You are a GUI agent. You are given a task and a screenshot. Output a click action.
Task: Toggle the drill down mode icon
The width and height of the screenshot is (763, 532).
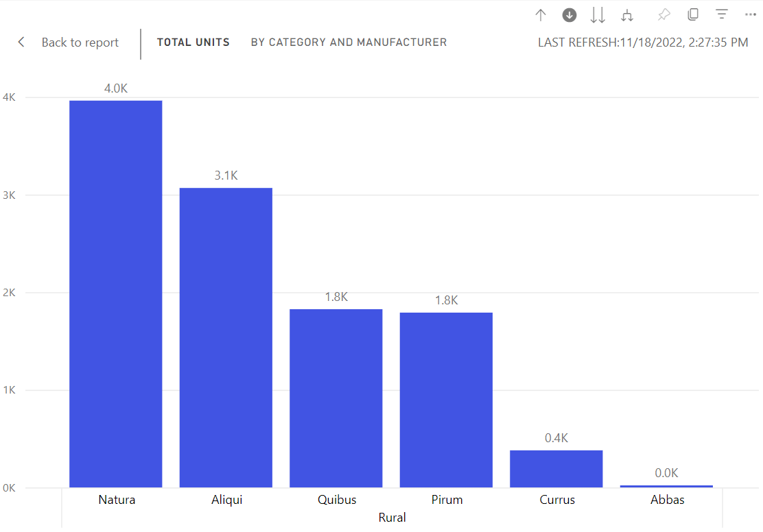coord(570,15)
